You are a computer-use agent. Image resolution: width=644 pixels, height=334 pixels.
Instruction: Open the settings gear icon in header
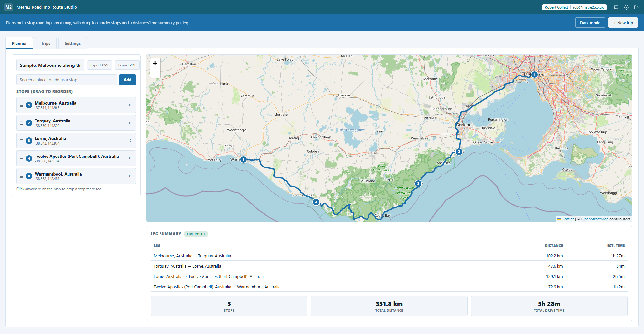click(626, 7)
